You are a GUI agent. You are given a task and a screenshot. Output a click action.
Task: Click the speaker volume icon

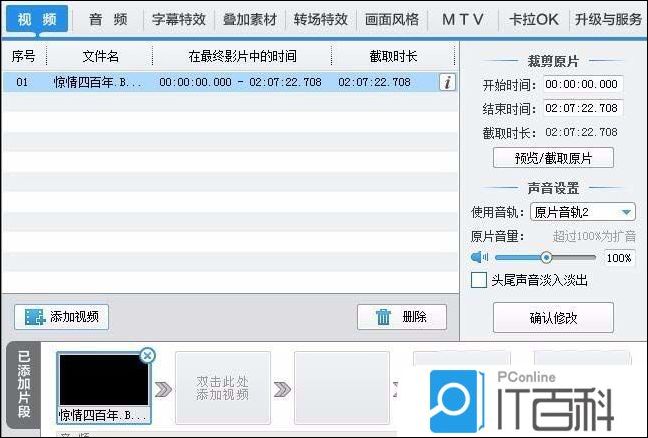tap(479, 257)
